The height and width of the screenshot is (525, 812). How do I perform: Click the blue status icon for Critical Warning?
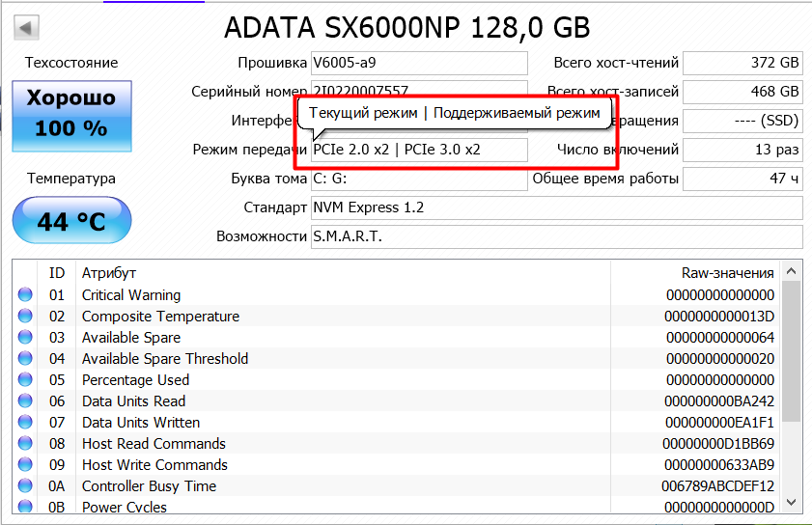25,295
